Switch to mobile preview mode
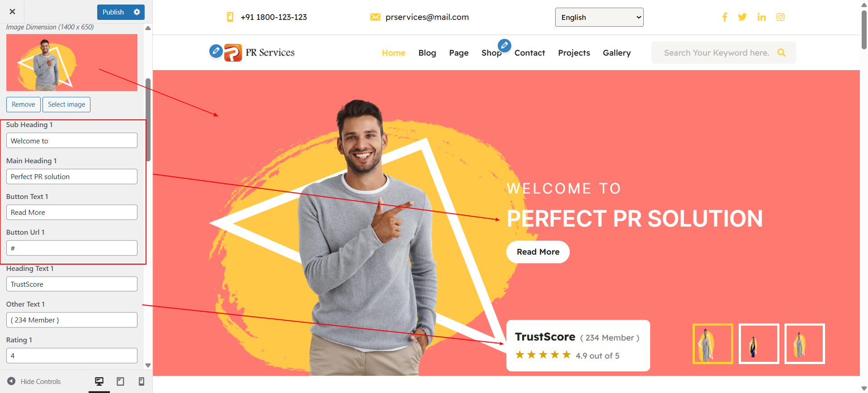The height and width of the screenshot is (393, 868). 142,382
